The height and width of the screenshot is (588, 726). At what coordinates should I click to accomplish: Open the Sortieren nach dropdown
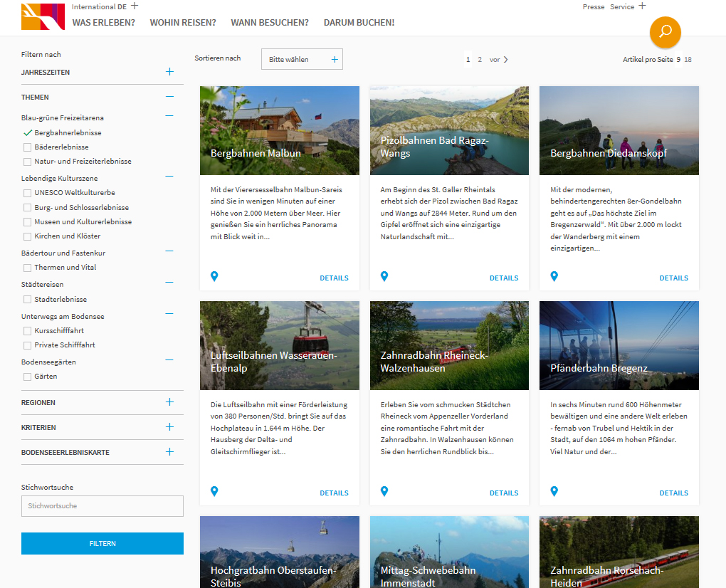[302, 60]
